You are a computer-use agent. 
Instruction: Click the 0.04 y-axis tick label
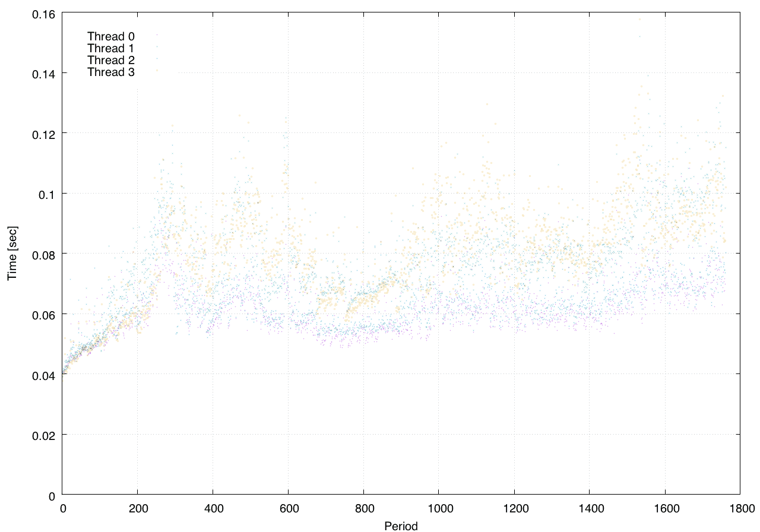(x=43, y=375)
